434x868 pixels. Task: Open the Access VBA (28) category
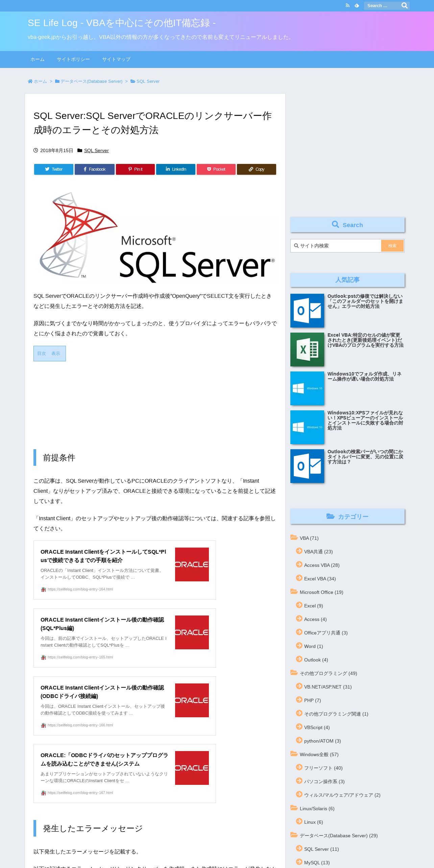point(321,565)
